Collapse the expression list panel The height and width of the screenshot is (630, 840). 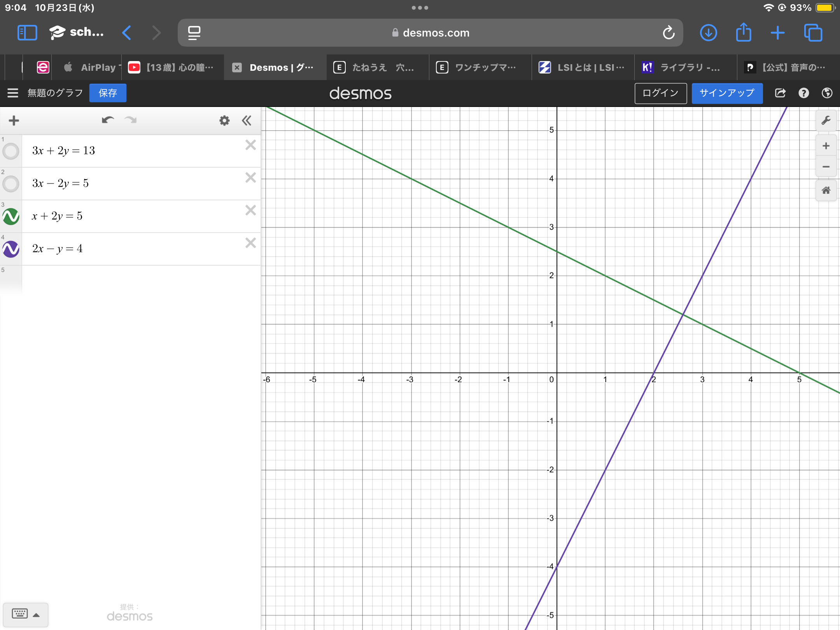(x=247, y=121)
